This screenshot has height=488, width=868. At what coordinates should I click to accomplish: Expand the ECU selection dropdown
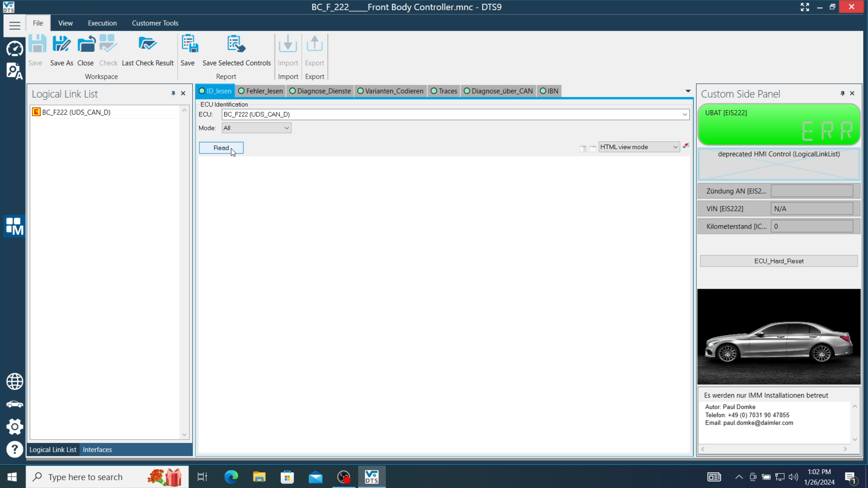685,114
